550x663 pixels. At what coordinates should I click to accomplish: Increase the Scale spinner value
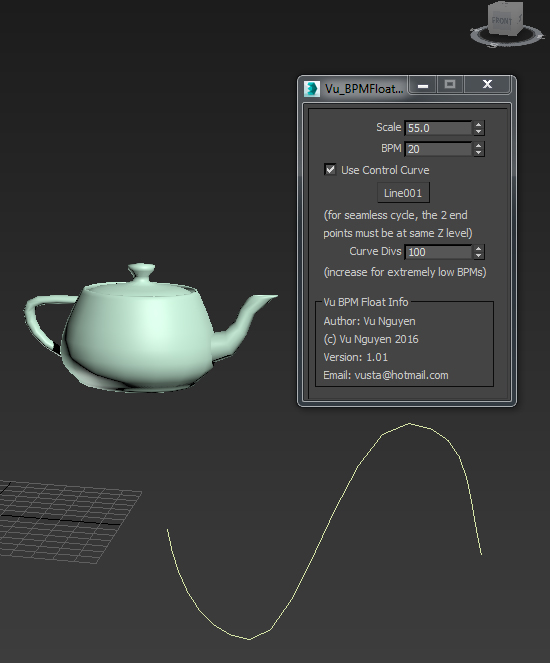coord(478,125)
